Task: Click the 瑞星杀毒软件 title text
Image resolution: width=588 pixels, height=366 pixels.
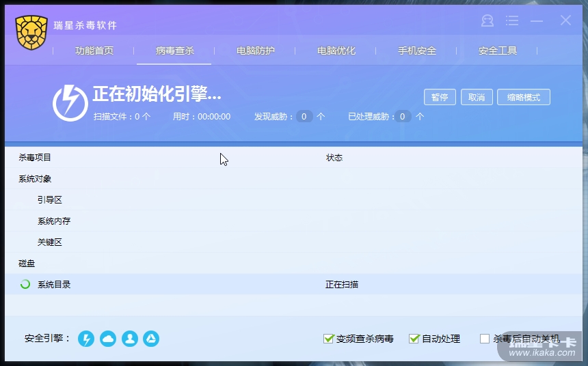Action: pos(85,25)
